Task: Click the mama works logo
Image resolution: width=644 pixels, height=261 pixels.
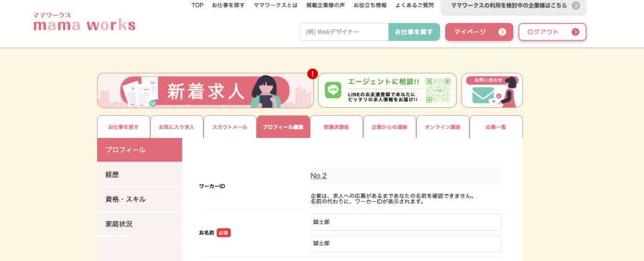Action: point(84,22)
